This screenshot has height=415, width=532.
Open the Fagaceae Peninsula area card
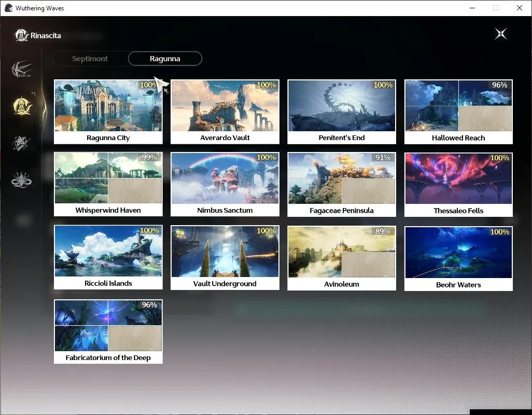(x=342, y=184)
